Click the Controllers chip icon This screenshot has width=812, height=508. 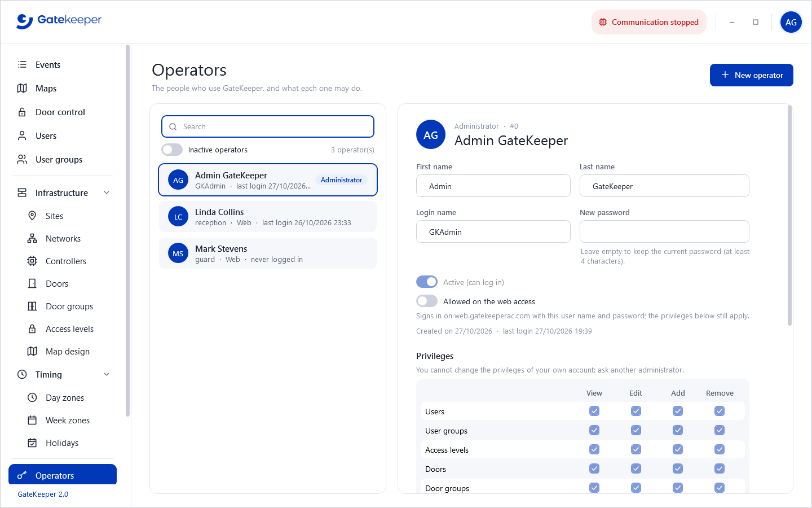[32, 261]
